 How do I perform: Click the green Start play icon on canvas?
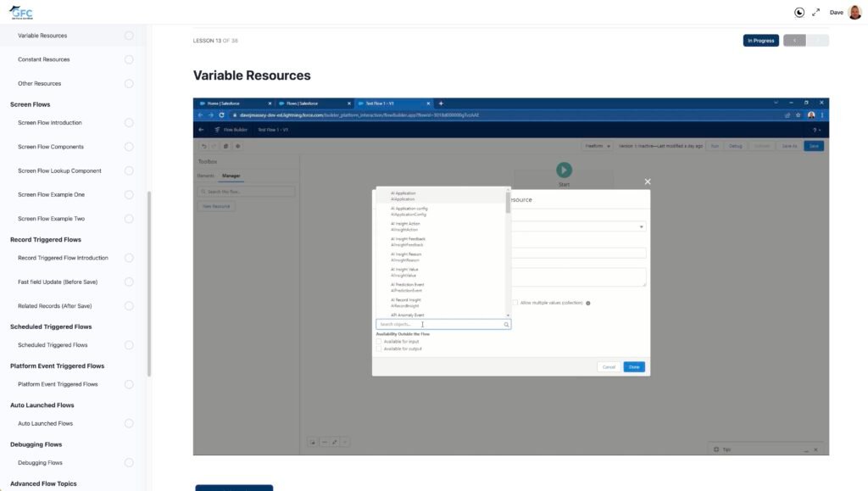pos(564,170)
